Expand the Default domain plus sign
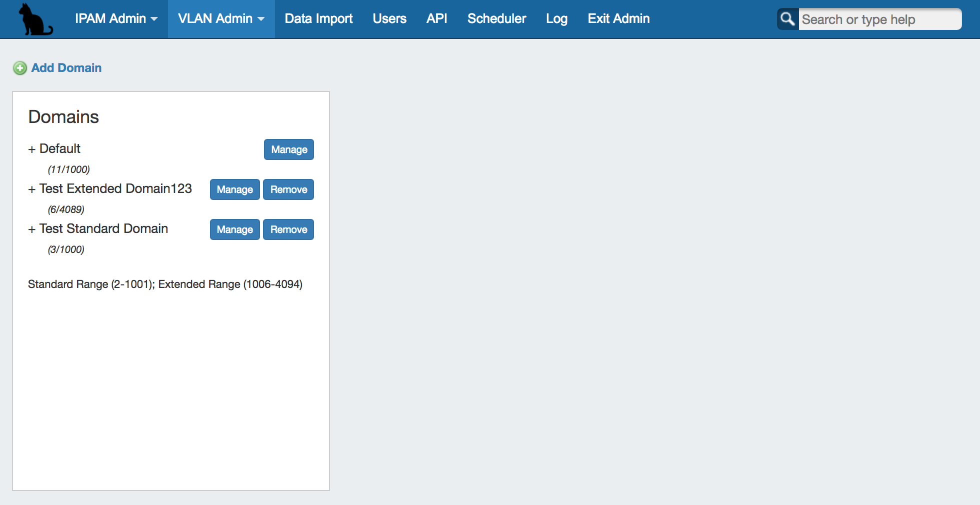980x505 pixels. pyautogui.click(x=32, y=149)
